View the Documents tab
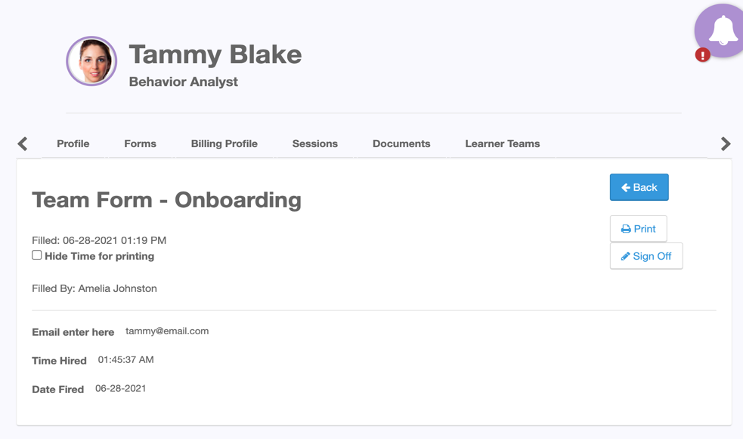The height and width of the screenshot is (439, 743). (x=401, y=144)
